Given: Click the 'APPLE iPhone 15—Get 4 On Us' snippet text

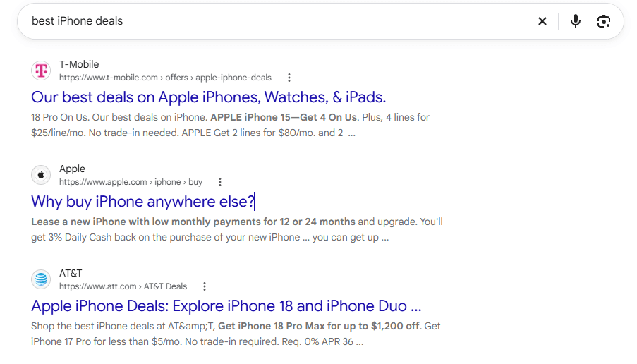Looking at the screenshot, I should point(284,117).
